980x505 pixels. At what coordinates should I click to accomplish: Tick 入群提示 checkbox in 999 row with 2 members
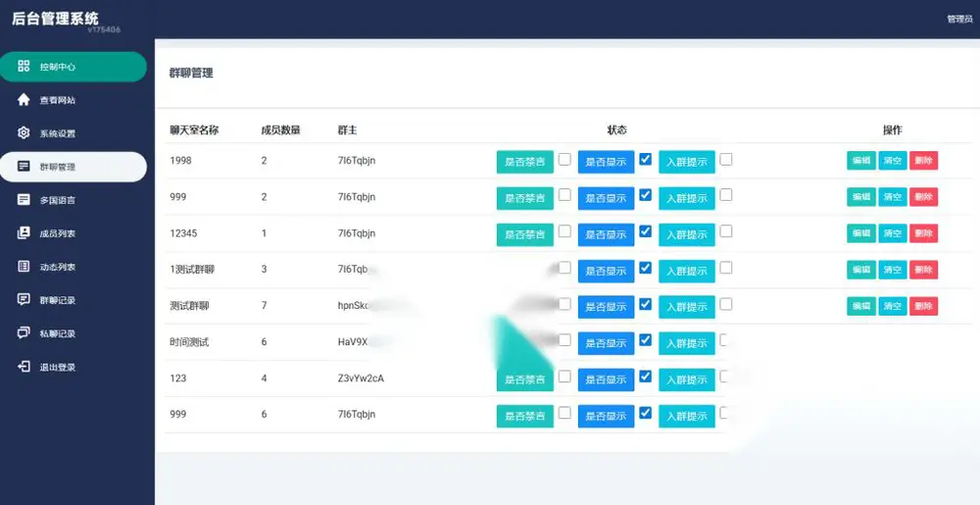click(725, 195)
